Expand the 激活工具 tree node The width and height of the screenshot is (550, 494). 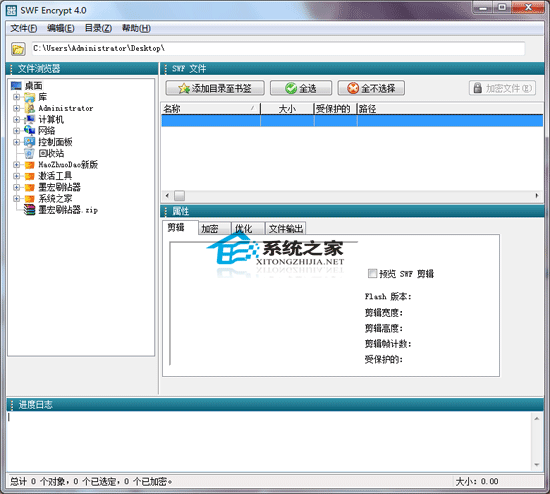pyautogui.click(x=16, y=176)
